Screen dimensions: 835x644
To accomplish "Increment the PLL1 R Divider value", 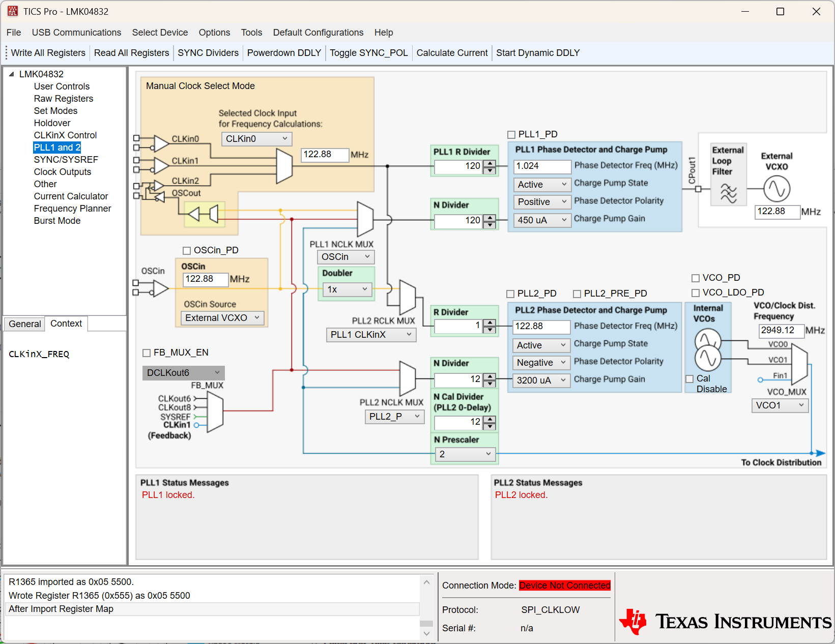I will 490,163.
